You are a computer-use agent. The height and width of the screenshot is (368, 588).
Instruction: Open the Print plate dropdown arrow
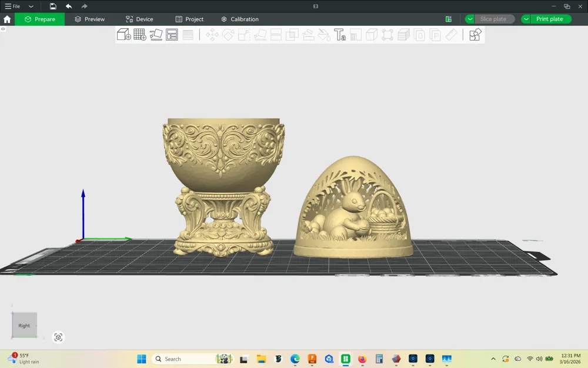[526, 19]
